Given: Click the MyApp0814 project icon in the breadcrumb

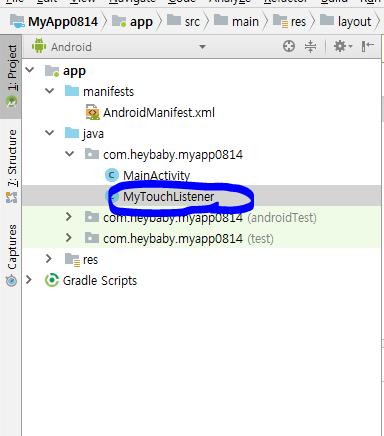Looking at the screenshot, I should 17,21.
